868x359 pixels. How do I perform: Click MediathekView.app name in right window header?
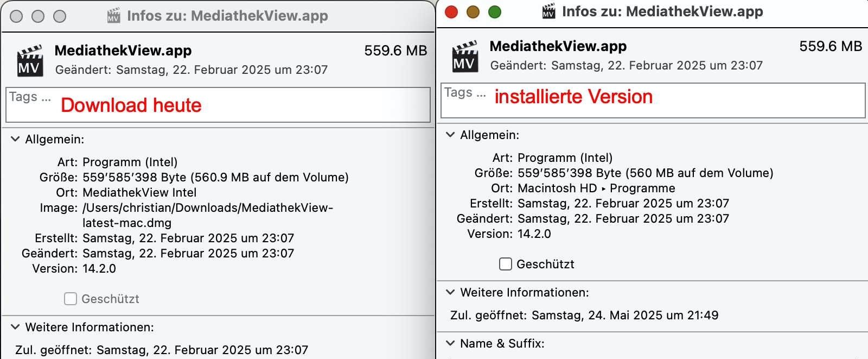[x=558, y=46]
